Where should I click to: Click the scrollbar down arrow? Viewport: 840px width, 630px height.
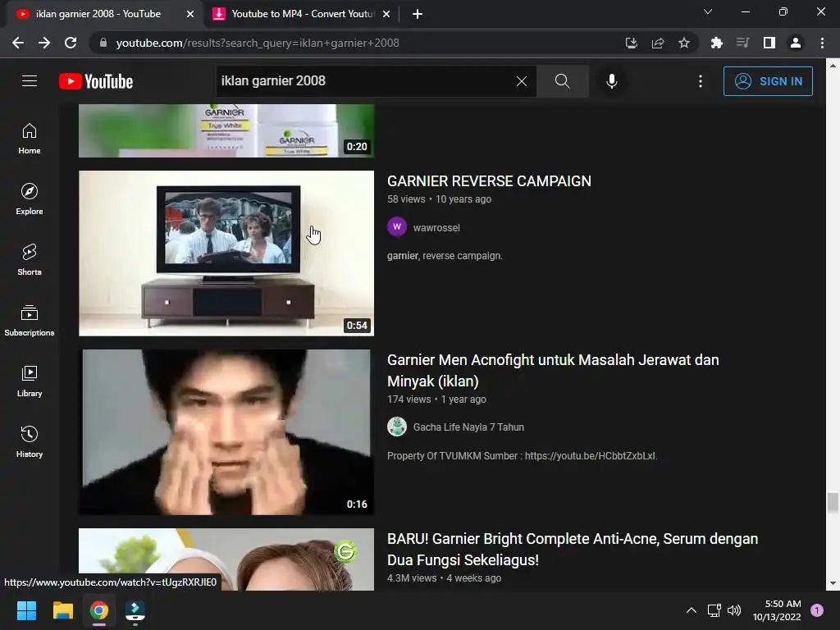[832, 583]
